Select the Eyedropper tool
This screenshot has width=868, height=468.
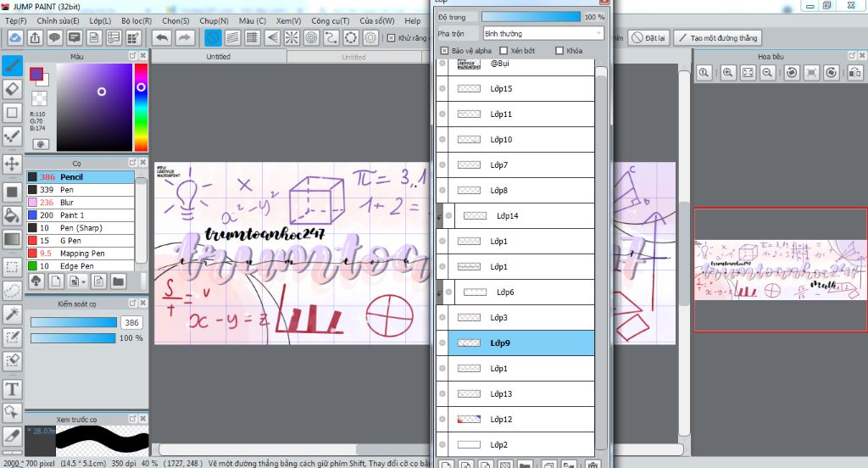[x=12, y=436]
